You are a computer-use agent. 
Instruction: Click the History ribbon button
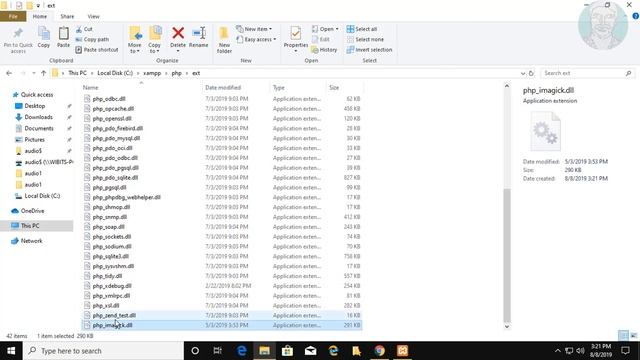[324, 49]
